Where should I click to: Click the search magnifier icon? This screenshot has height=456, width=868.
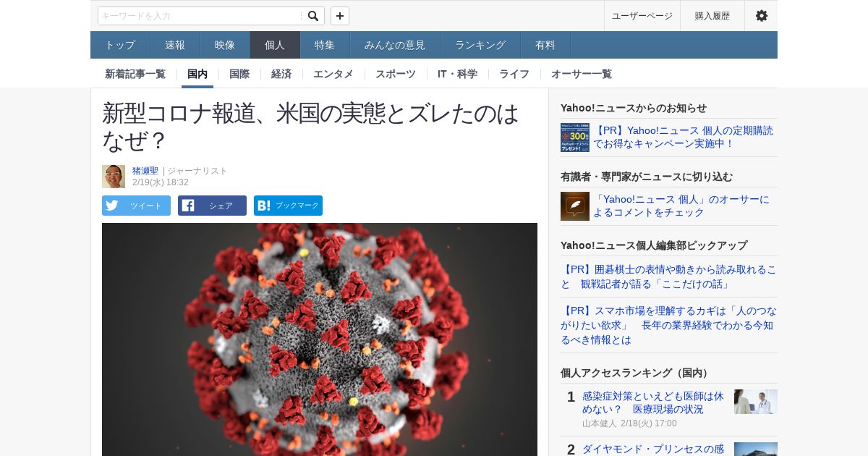point(312,16)
